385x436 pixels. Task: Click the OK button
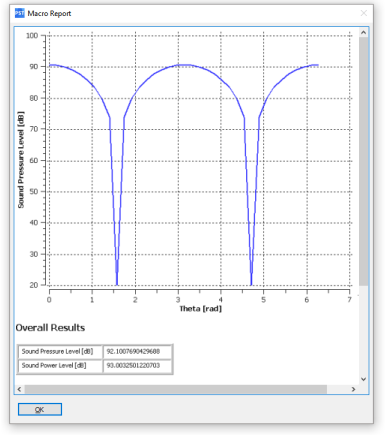click(40, 410)
